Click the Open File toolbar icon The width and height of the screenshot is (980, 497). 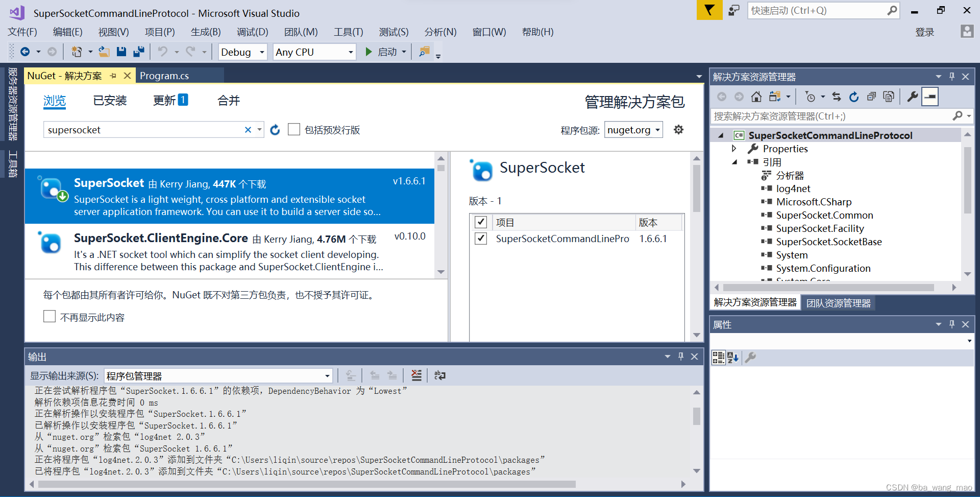tap(104, 52)
